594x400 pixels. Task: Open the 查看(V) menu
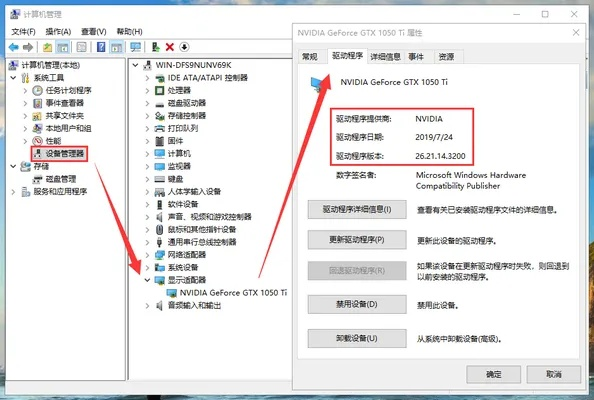tap(94, 31)
